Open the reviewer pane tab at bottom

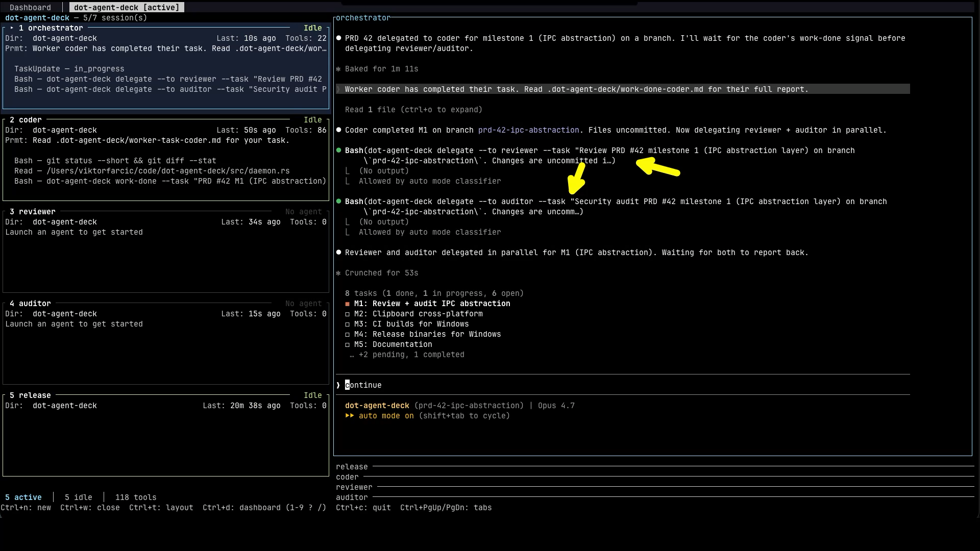coord(354,487)
